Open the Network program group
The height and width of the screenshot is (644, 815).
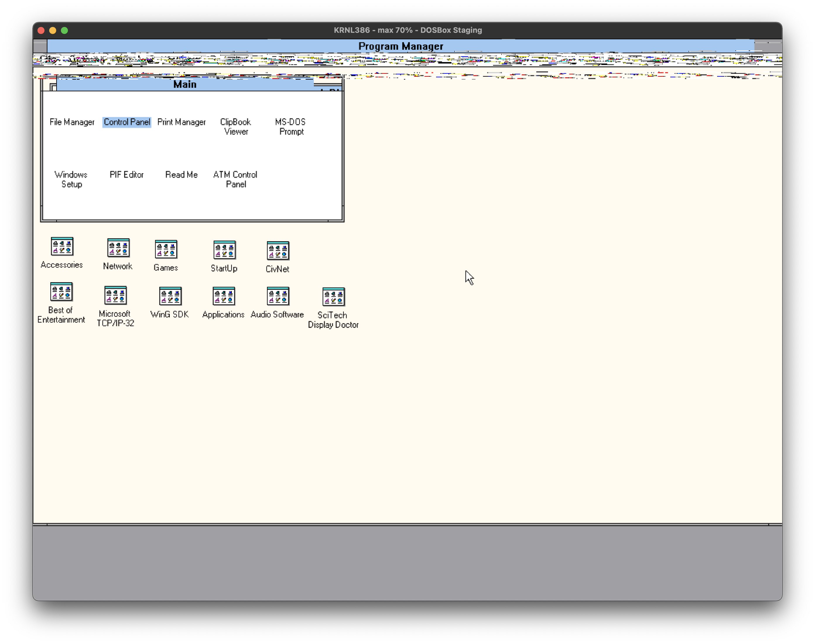[x=118, y=249]
